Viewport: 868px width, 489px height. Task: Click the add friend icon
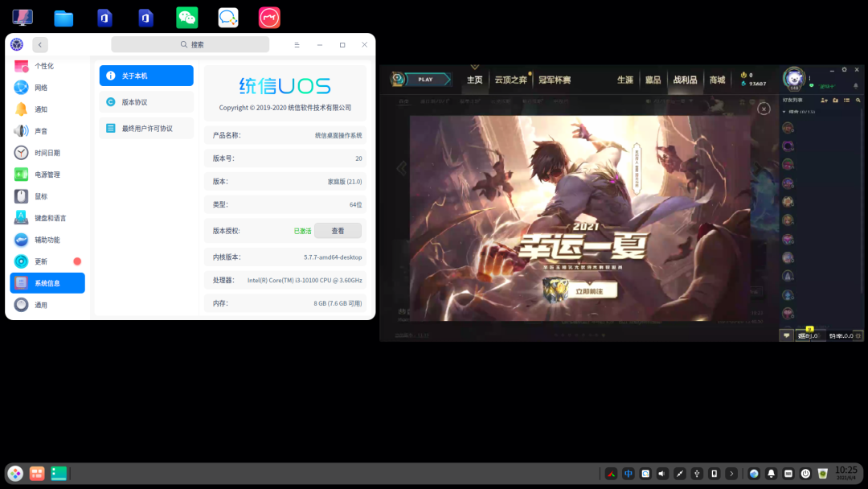(825, 101)
